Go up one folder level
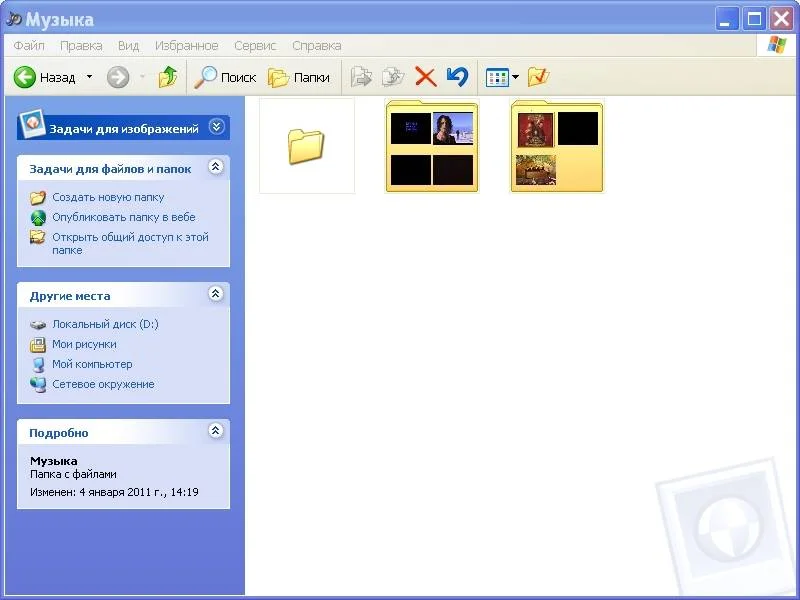 pos(168,77)
